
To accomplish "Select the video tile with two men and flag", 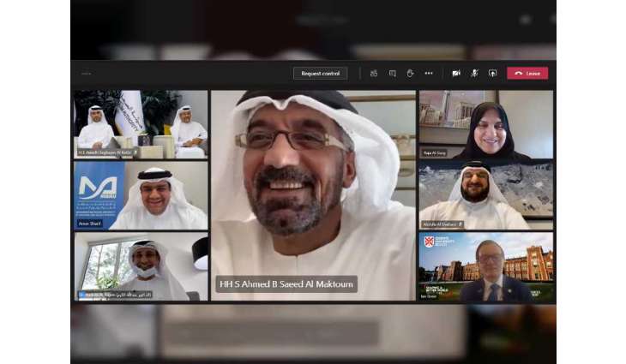I will coord(141,124).
